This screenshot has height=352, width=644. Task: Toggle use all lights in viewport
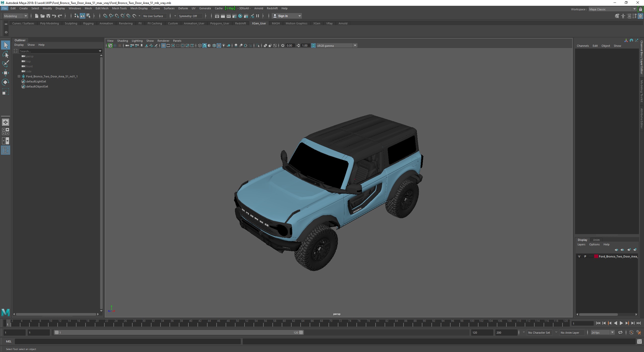click(224, 46)
